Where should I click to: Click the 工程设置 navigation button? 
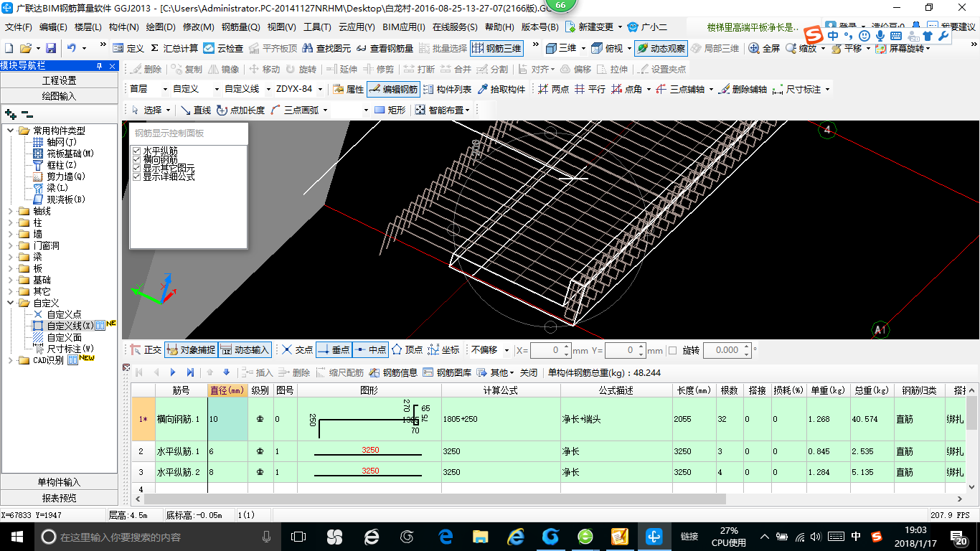pos(59,80)
